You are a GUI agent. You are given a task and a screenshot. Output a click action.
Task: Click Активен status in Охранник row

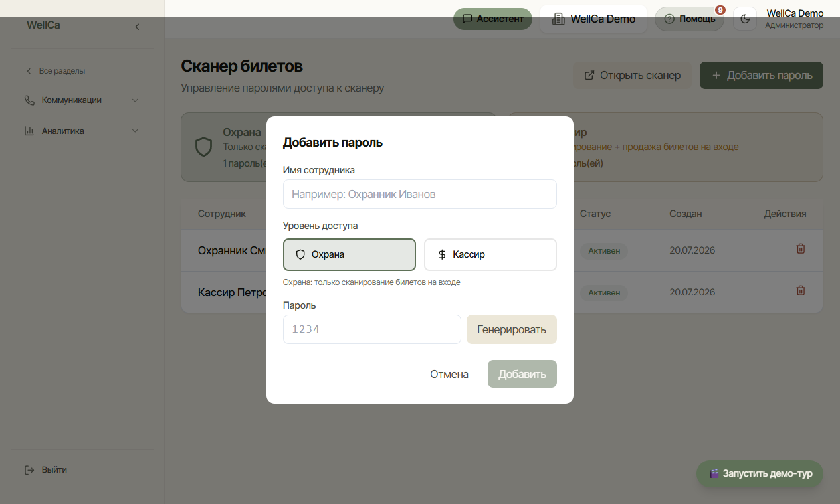(604, 251)
